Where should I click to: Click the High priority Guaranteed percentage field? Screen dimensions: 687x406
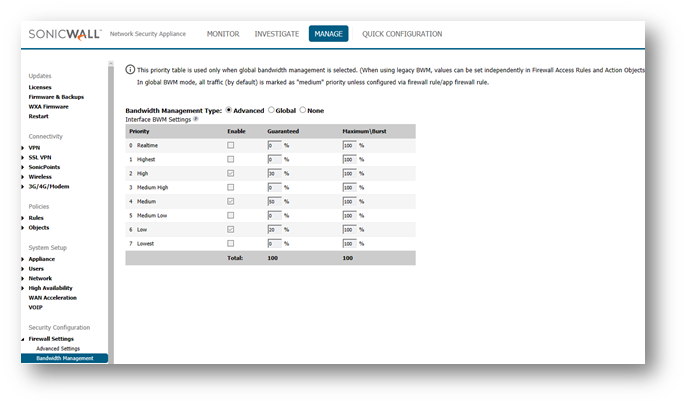pyautogui.click(x=274, y=174)
